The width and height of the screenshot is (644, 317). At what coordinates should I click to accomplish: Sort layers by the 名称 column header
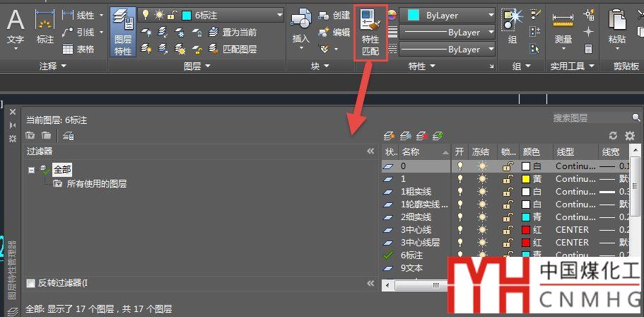(425, 151)
